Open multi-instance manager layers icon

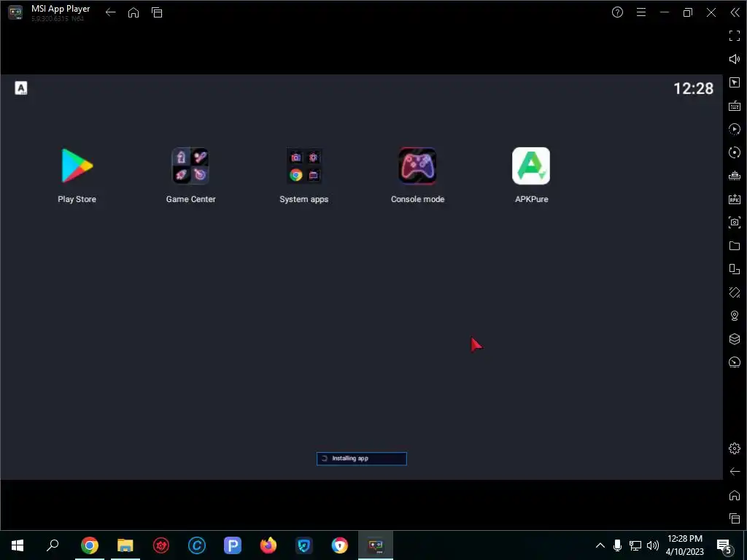click(x=735, y=339)
